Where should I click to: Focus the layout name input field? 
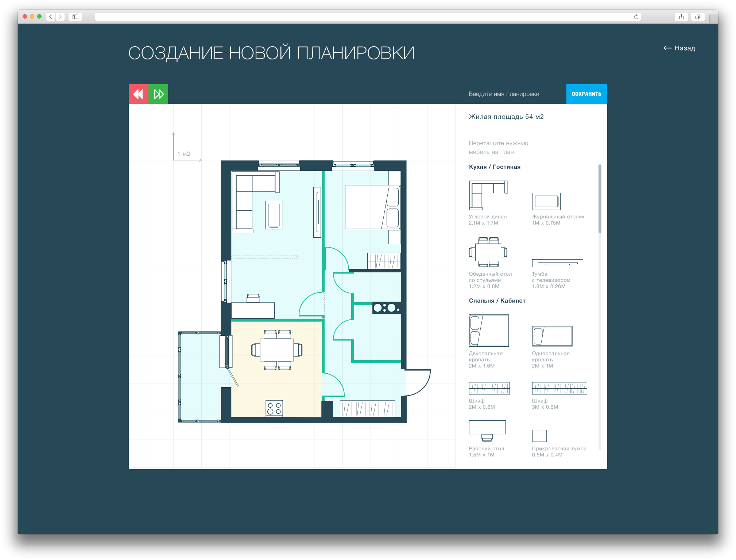click(x=511, y=94)
